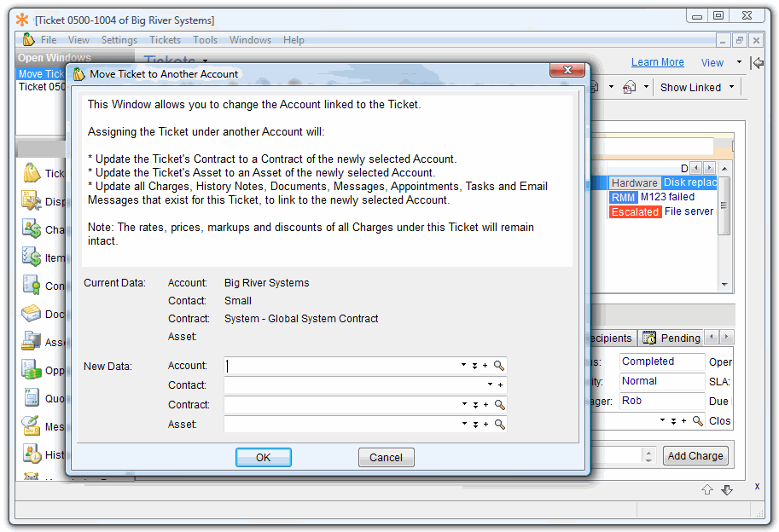Screen dimensions: 779x532
Task: Confirm the move with OK
Action: click(x=263, y=458)
